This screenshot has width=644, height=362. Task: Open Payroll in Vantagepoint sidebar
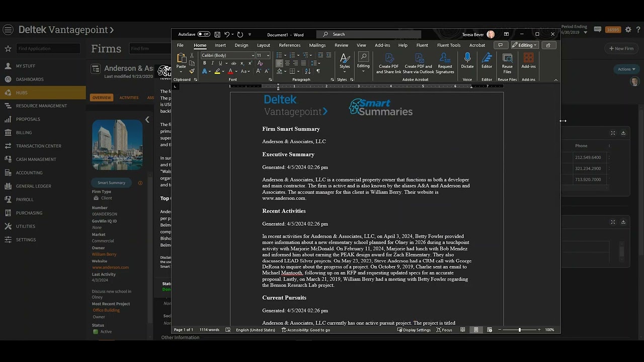pyautogui.click(x=25, y=200)
